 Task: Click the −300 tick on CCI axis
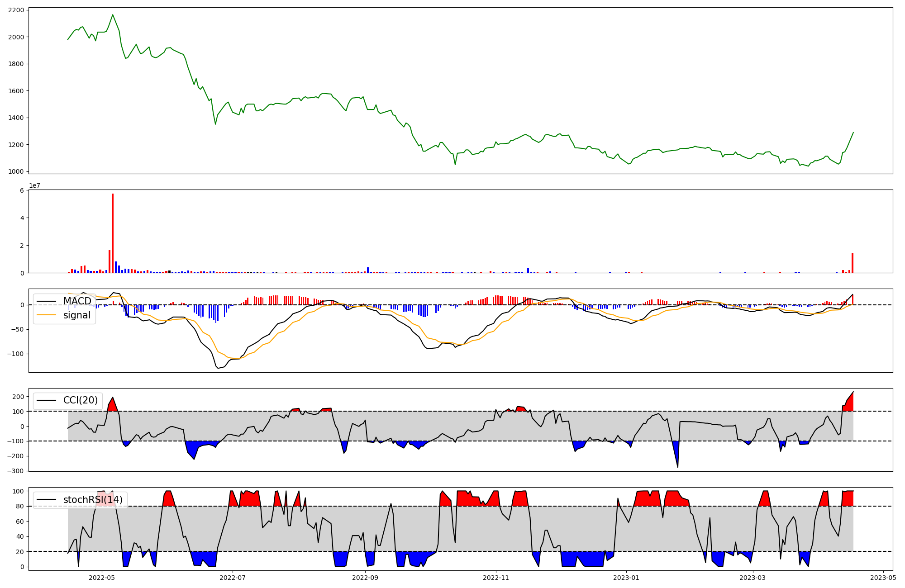click(16, 471)
